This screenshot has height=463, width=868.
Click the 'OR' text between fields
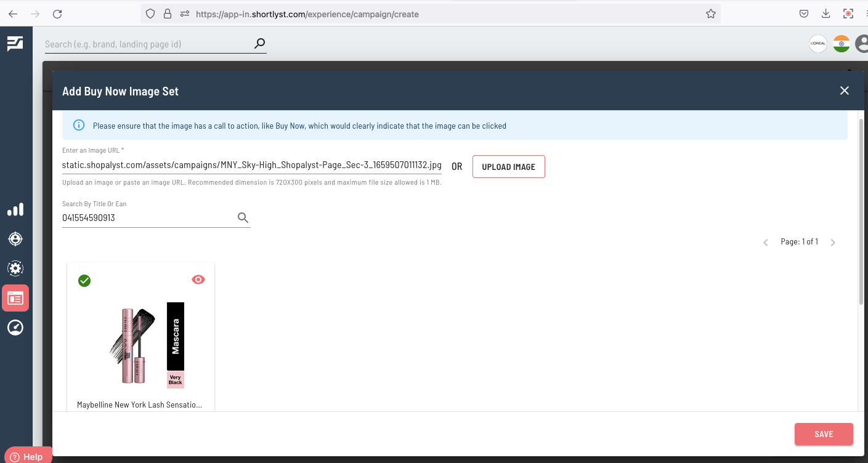point(456,167)
